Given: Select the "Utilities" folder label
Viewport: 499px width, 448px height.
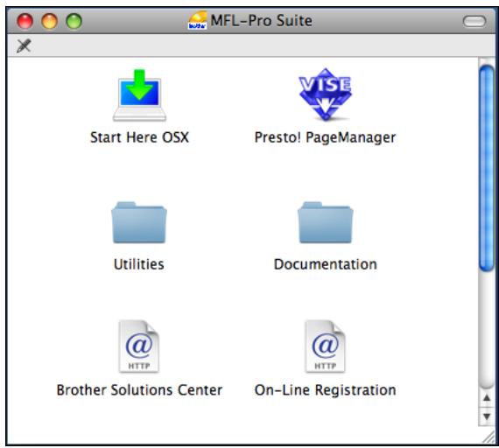Looking at the screenshot, I should (x=139, y=264).
